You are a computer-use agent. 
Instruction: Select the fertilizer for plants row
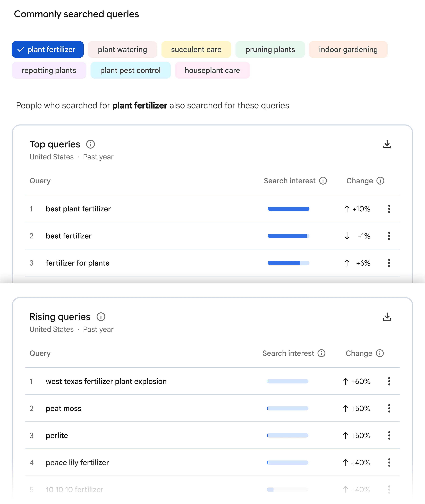click(x=78, y=263)
